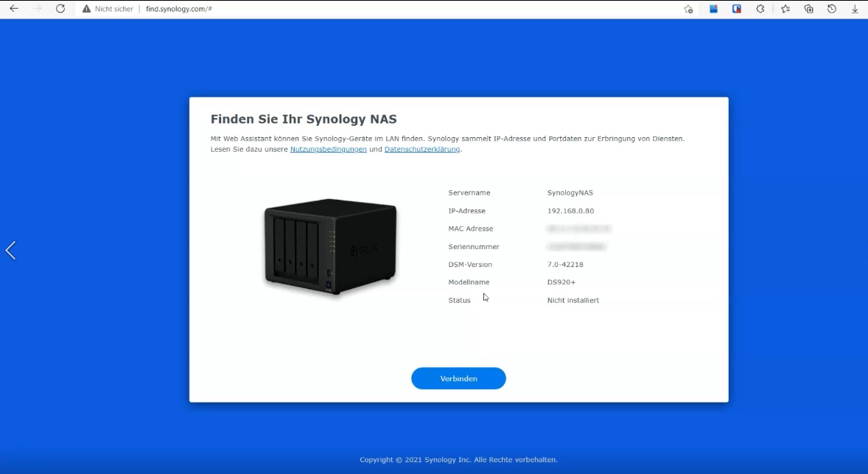
Task: Click the 'Servername' label
Action: 469,192
